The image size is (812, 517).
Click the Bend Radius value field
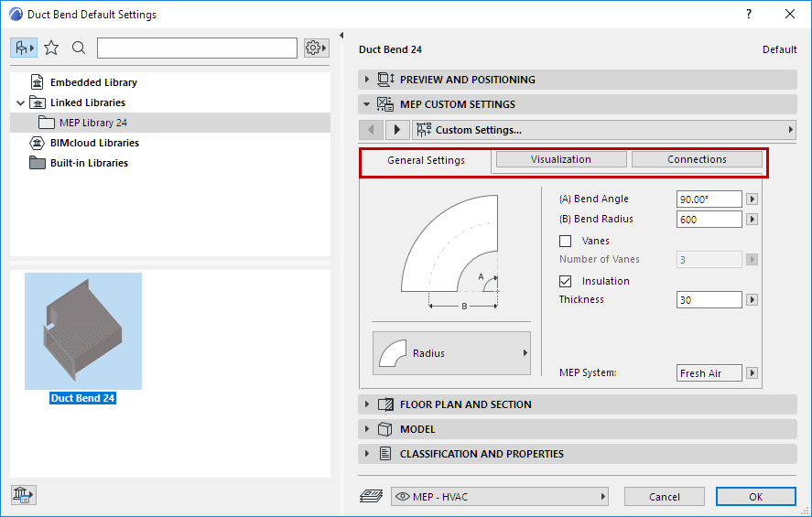click(x=709, y=220)
